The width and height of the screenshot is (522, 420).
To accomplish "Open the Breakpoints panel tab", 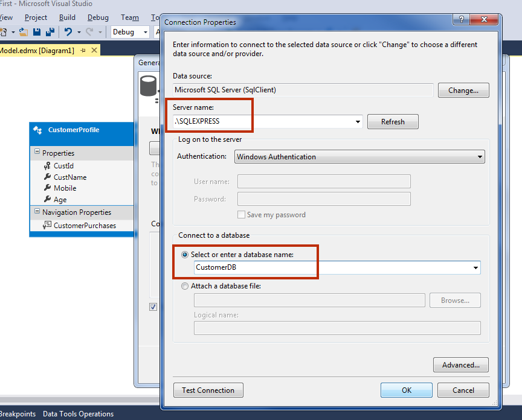I will [18, 414].
